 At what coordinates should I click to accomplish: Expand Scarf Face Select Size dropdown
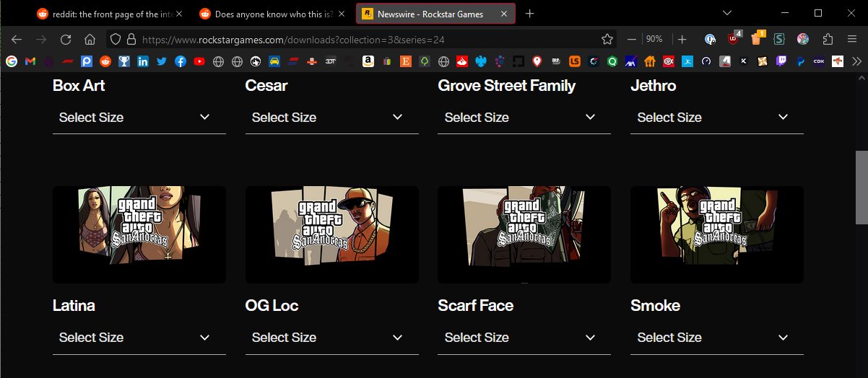[524, 338]
